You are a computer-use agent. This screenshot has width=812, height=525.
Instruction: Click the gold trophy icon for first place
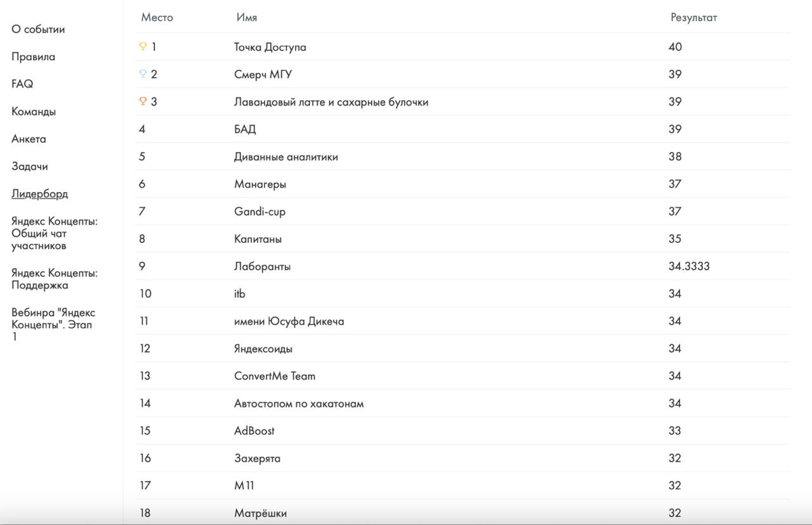[143, 47]
